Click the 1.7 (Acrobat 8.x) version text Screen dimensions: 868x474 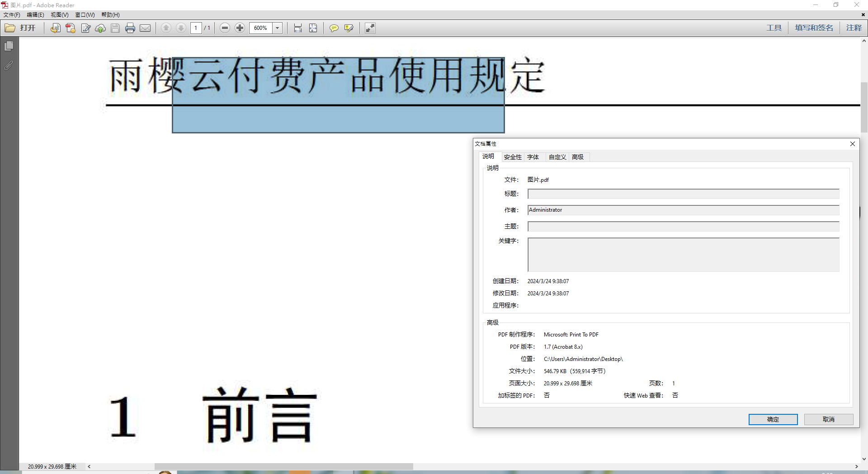(563, 347)
